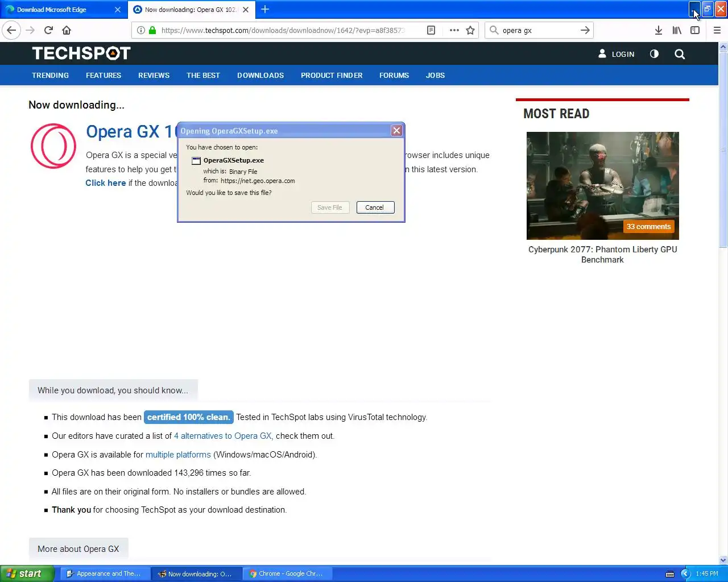Open the Library bookshelf icon
The width and height of the screenshot is (728, 582).
[x=677, y=30]
